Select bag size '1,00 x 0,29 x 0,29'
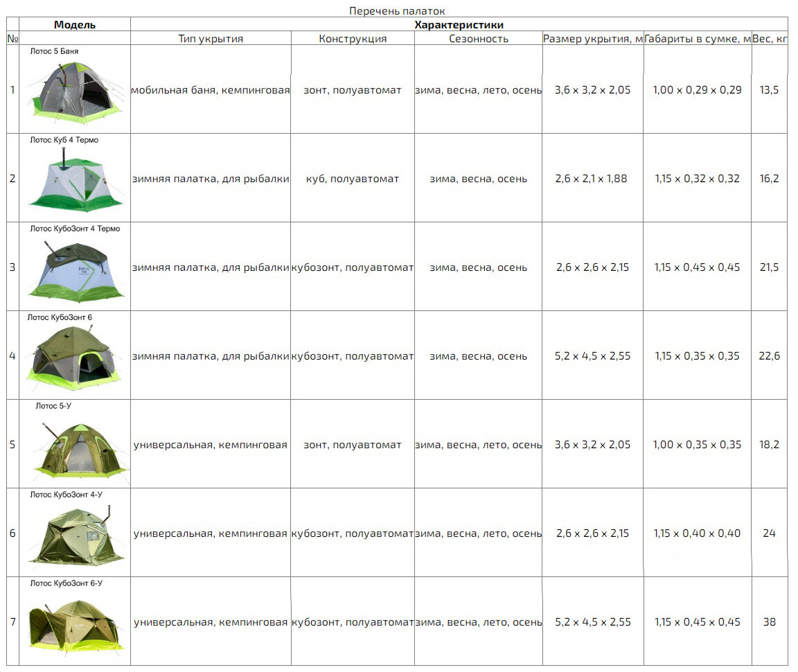 tap(698, 89)
